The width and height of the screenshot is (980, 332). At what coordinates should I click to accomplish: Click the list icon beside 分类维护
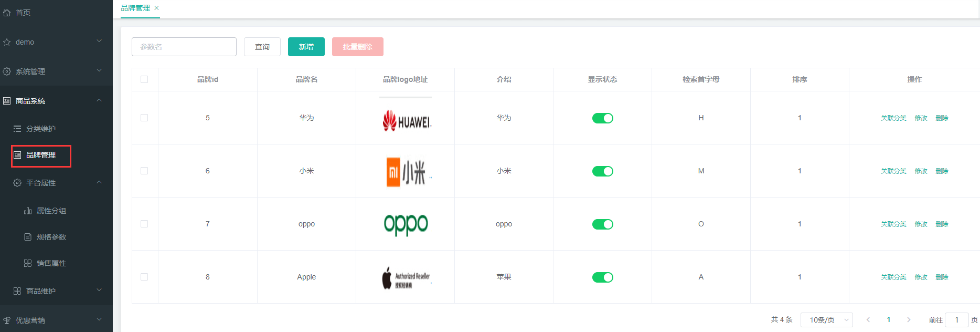[17, 129]
